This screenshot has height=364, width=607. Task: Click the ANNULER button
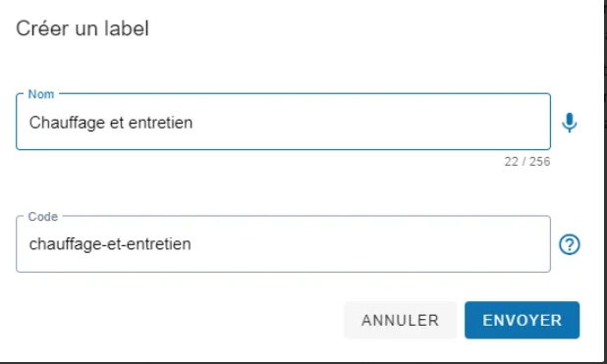click(x=401, y=320)
